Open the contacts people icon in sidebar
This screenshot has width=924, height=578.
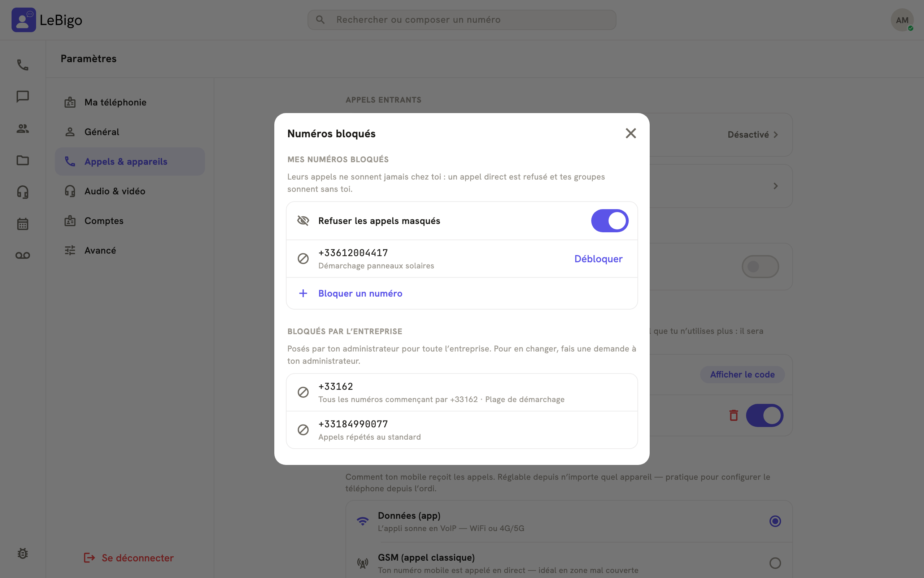pos(22,129)
